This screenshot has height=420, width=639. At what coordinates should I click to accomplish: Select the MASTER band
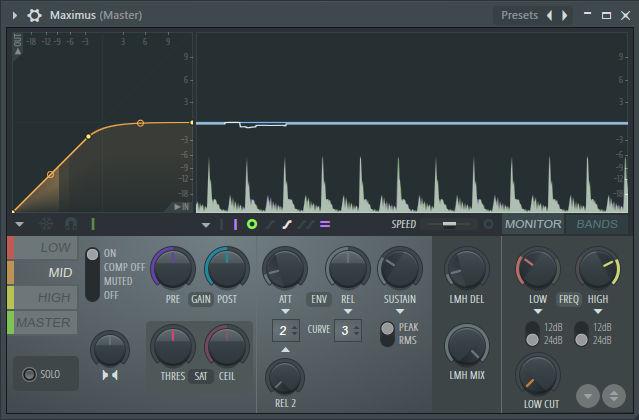point(42,322)
